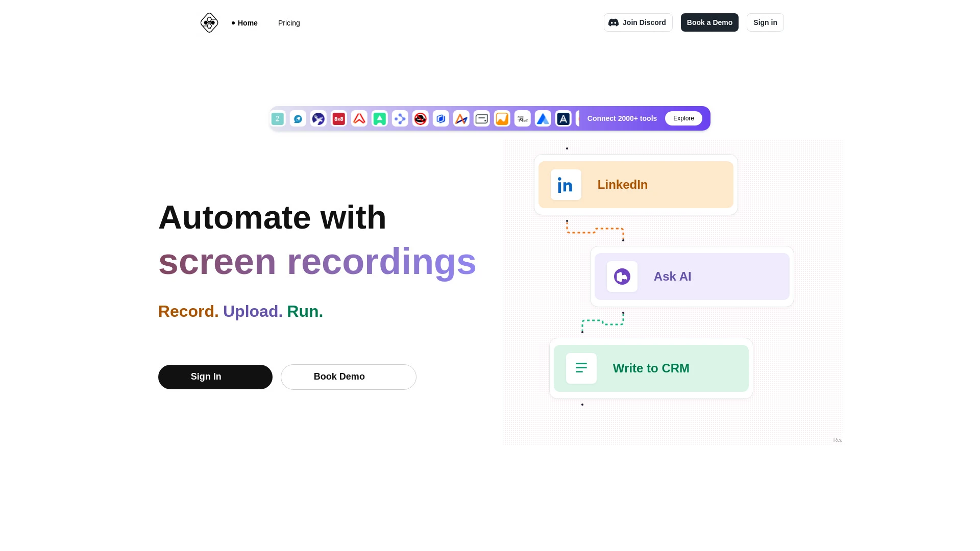Click the site logo in the header
The height and width of the screenshot is (551, 980).
pyautogui.click(x=209, y=22)
